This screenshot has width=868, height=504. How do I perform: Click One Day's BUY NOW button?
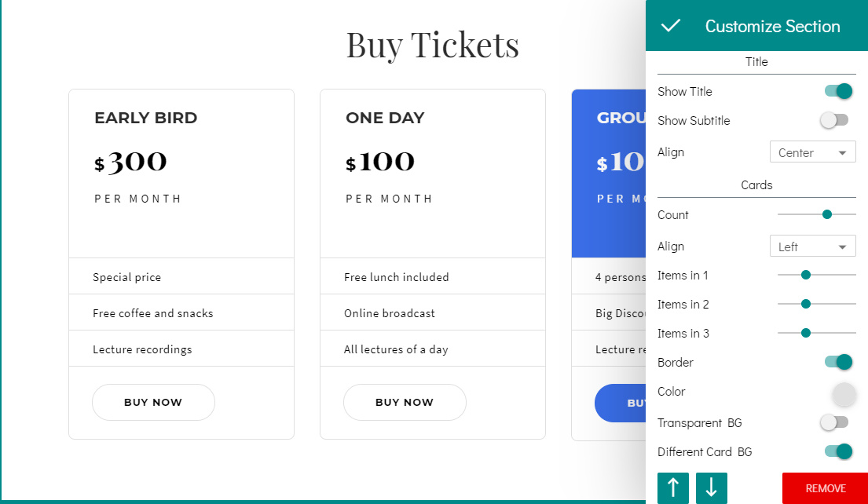405,402
